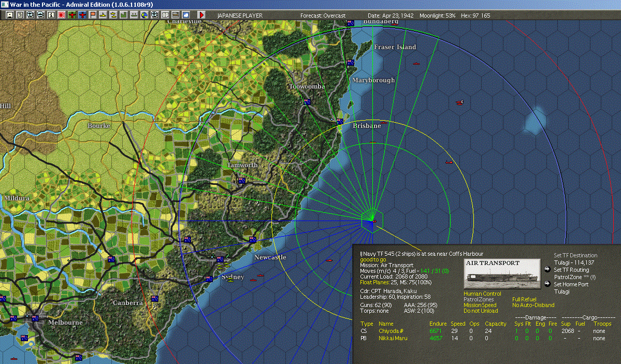
Task: Select red plane on blue background icon
Action: click(x=82, y=15)
